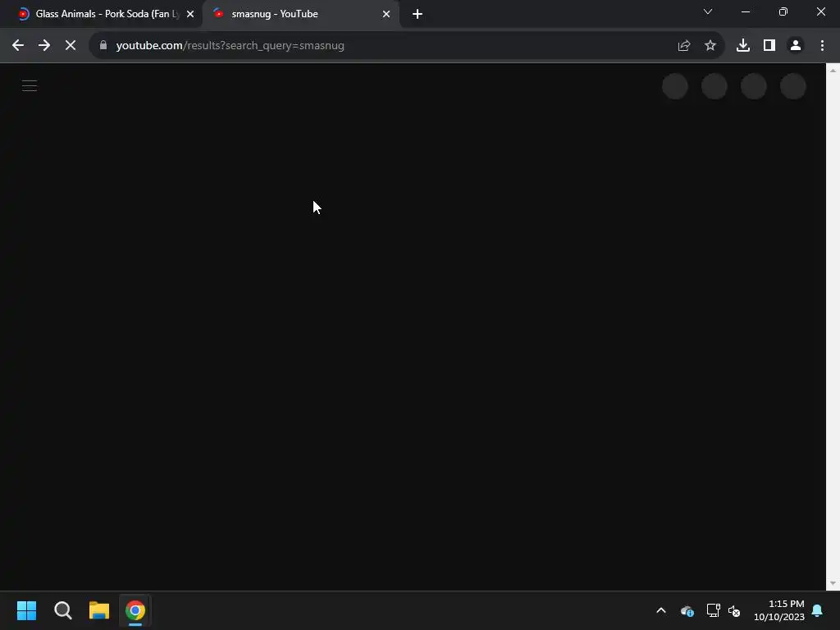The height and width of the screenshot is (630, 840).
Task: Show hidden system tray icons
Action: [661, 610]
